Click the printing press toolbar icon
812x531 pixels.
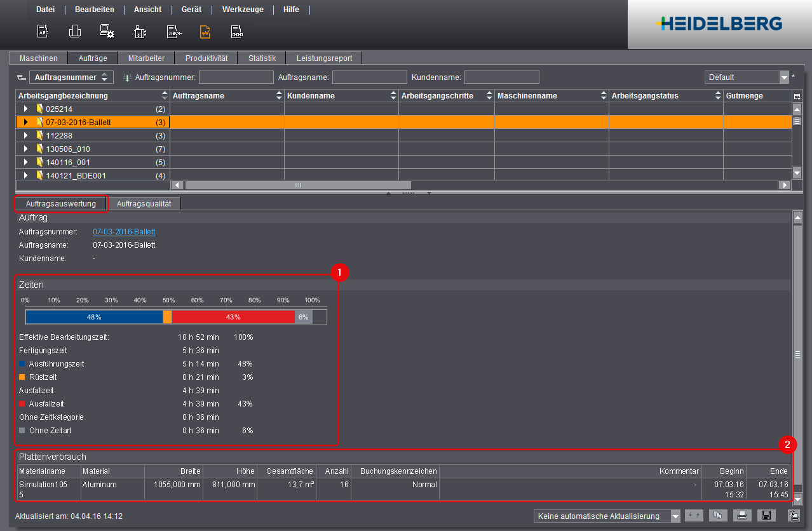click(x=75, y=30)
